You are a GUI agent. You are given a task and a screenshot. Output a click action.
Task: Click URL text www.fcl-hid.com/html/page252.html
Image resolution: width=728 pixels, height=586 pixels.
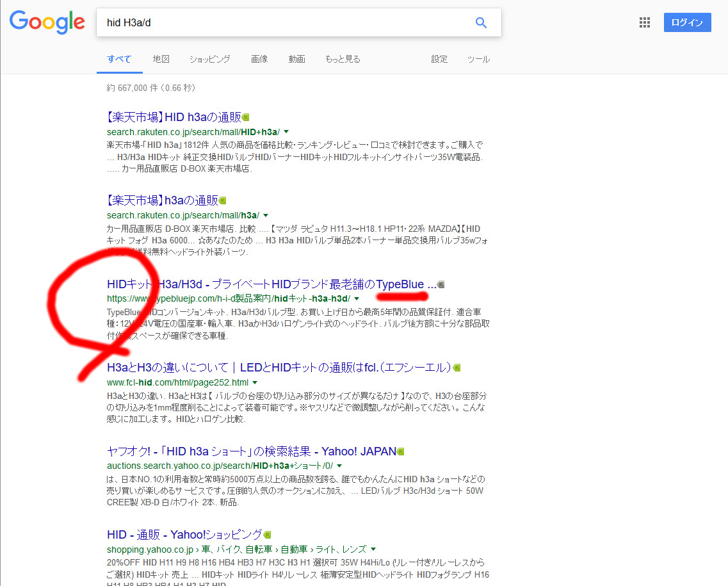click(x=178, y=382)
